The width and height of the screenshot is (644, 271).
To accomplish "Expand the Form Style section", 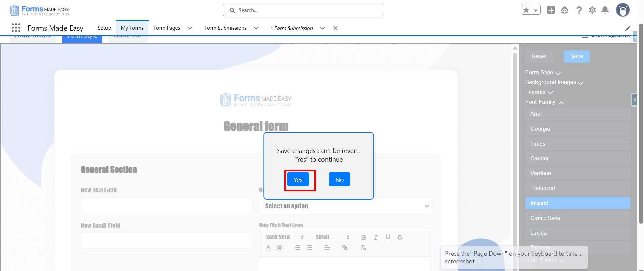I will [x=543, y=73].
